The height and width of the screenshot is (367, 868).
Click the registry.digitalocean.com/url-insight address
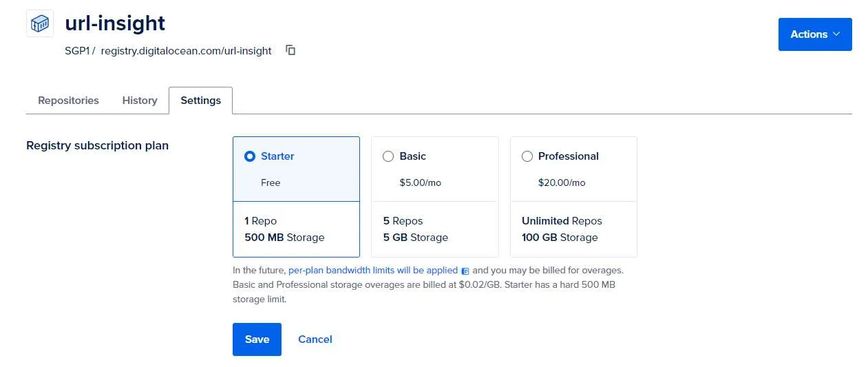pyautogui.click(x=186, y=51)
